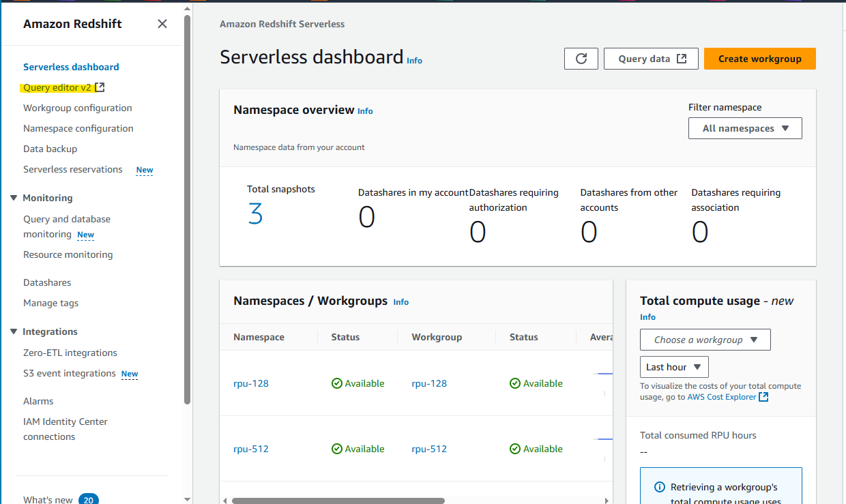Open Data backup page
The image size is (846, 504).
point(50,149)
